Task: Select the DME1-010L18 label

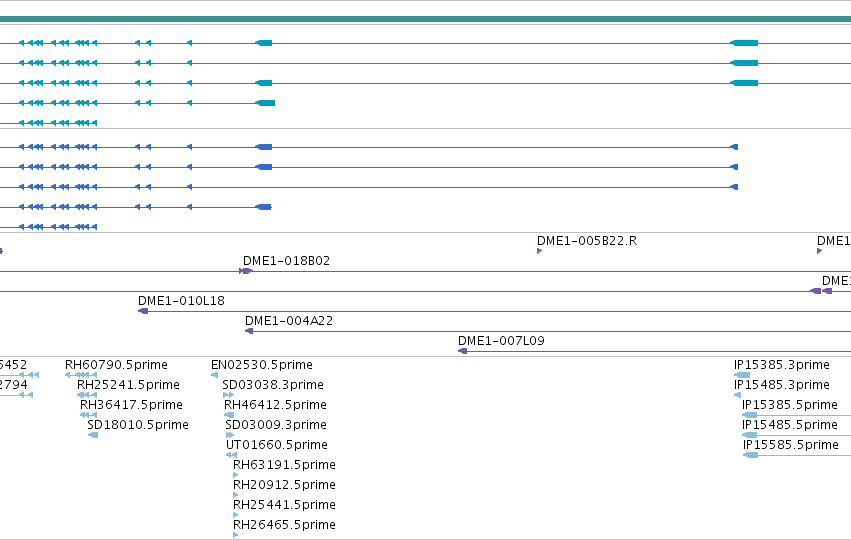Action: pos(181,301)
